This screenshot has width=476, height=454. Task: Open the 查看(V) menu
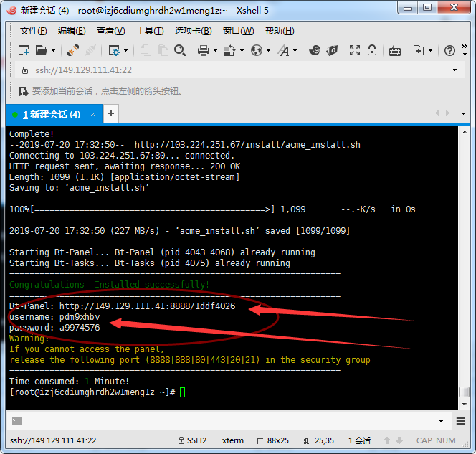click(110, 31)
